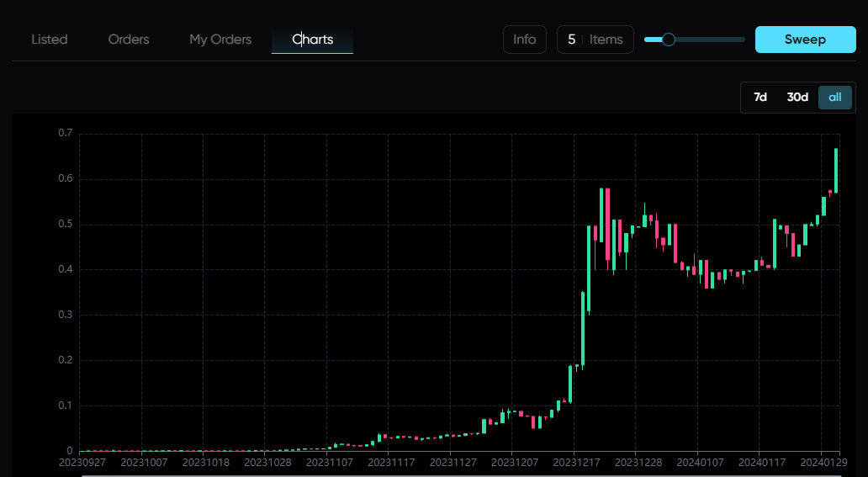
Task: Switch to the Listed tab
Action: click(x=50, y=40)
